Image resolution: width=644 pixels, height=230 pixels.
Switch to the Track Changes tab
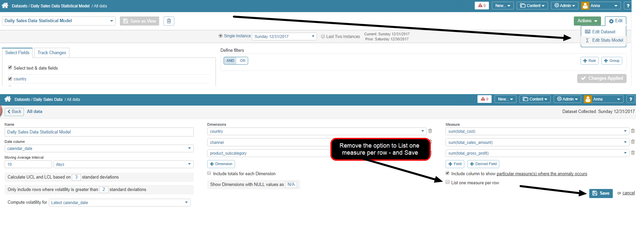(x=52, y=52)
